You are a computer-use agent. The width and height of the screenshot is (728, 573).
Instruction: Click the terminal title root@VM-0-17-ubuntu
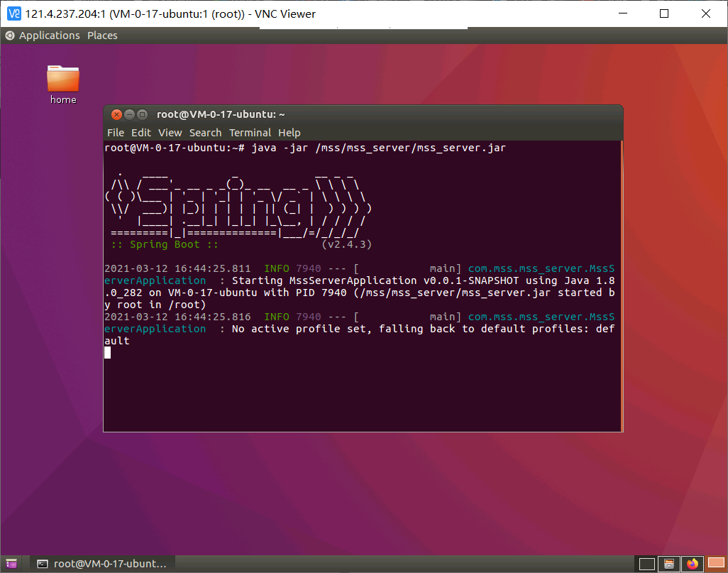click(221, 114)
